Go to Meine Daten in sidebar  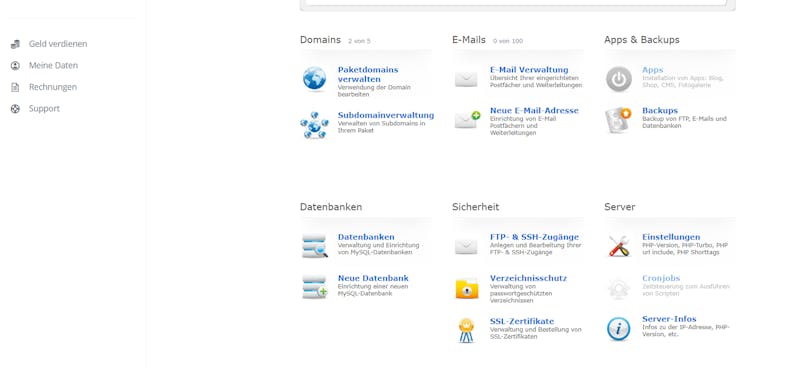(x=53, y=65)
